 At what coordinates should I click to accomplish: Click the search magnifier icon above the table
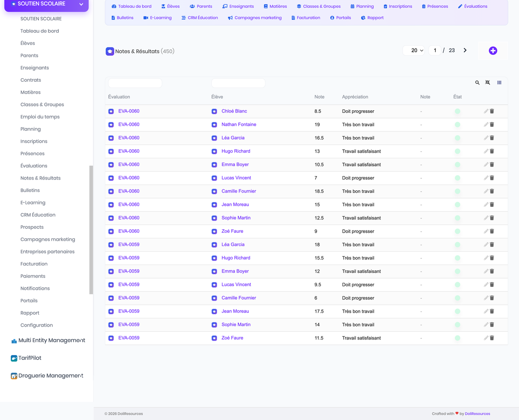(477, 83)
